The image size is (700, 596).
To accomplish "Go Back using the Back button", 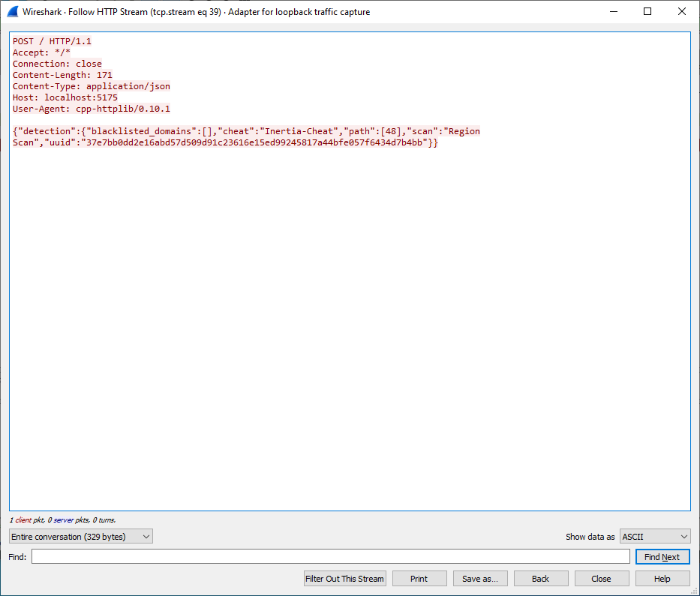I will coord(541,579).
